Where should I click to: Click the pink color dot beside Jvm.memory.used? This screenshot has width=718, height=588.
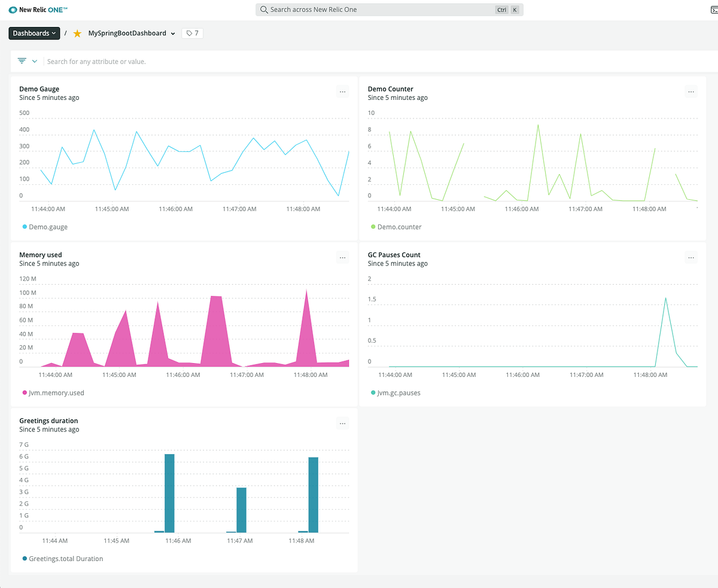(24, 392)
